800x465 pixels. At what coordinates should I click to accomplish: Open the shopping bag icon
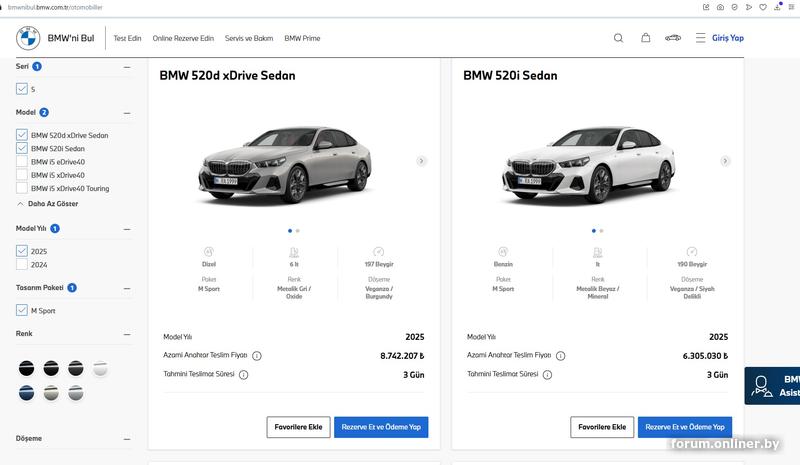pyautogui.click(x=645, y=38)
